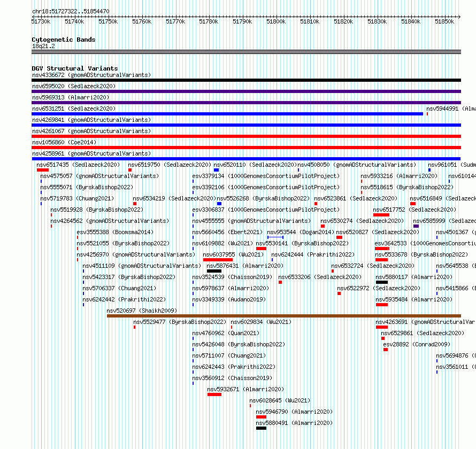
Task: Click the esv3555388 (Boomsma2014) label
Action: tap(115, 232)
